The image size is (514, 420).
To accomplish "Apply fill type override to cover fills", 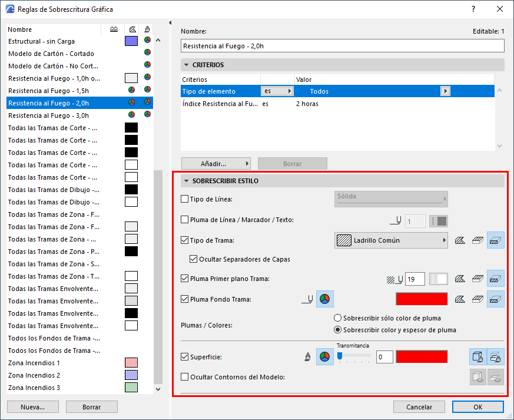I will (x=477, y=240).
